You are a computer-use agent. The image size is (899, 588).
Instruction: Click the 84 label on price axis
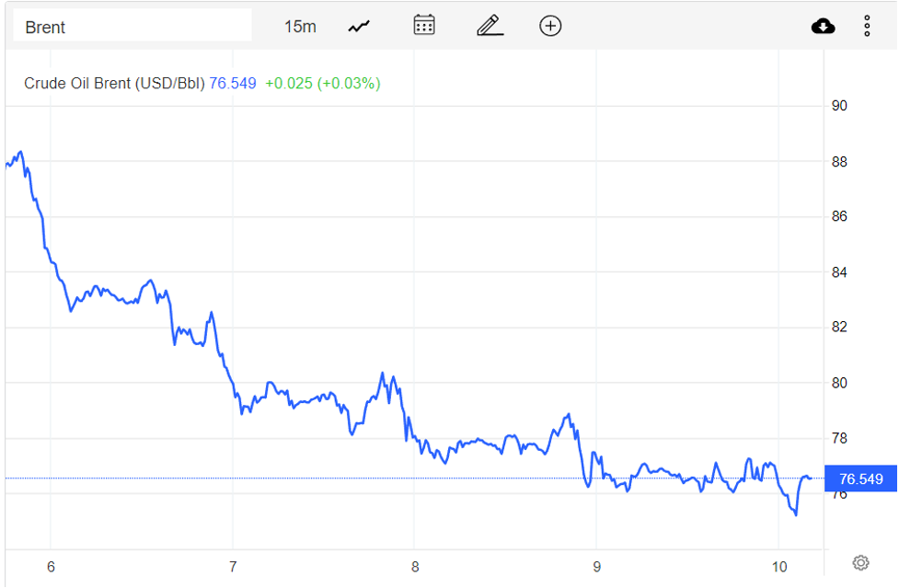click(839, 272)
